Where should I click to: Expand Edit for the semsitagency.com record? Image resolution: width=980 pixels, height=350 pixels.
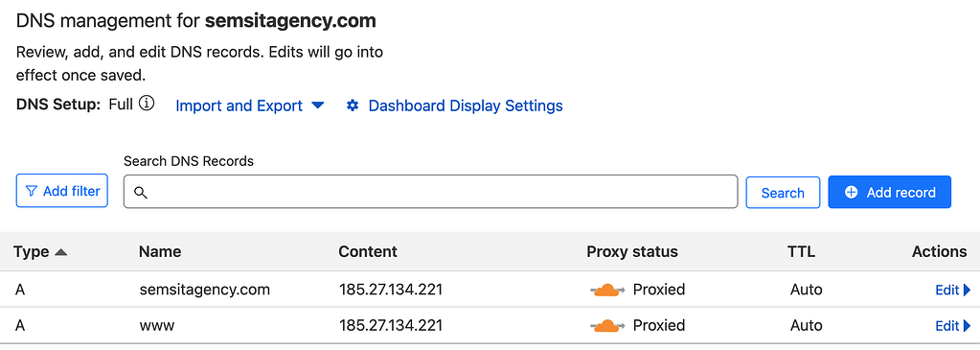coord(952,290)
